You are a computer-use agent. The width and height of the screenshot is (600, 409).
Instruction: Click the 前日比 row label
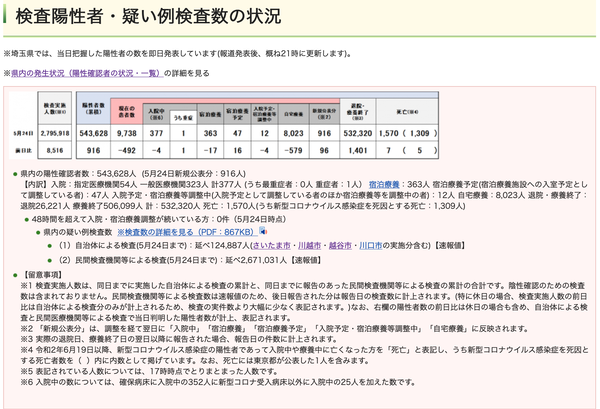pos(23,150)
